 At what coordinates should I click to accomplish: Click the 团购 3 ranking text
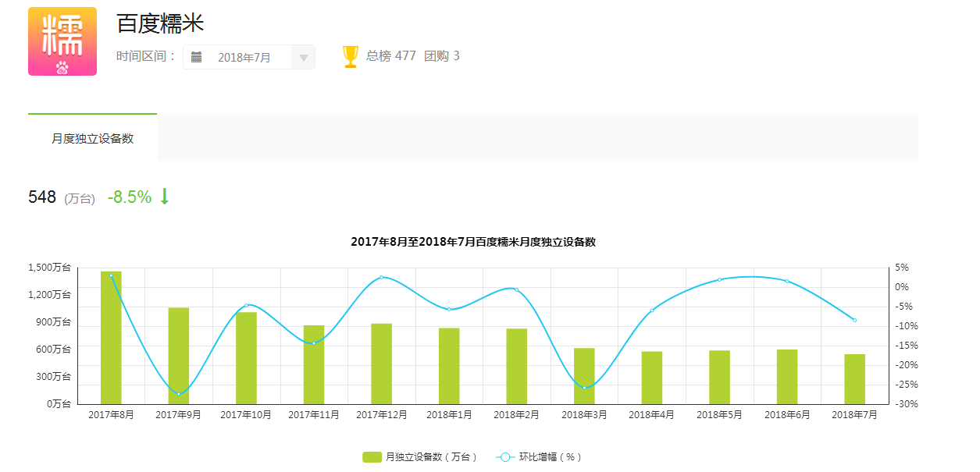[x=442, y=56]
